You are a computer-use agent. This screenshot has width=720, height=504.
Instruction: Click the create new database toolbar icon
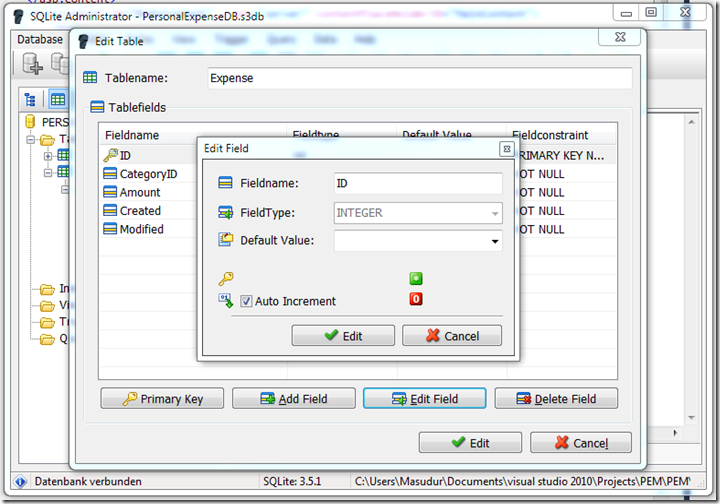pyautogui.click(x=32, y=63)
